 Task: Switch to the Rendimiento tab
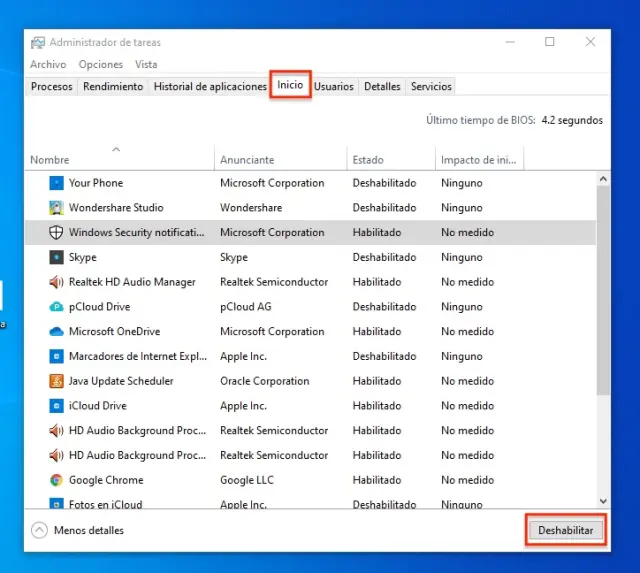(x=113, y=87)
